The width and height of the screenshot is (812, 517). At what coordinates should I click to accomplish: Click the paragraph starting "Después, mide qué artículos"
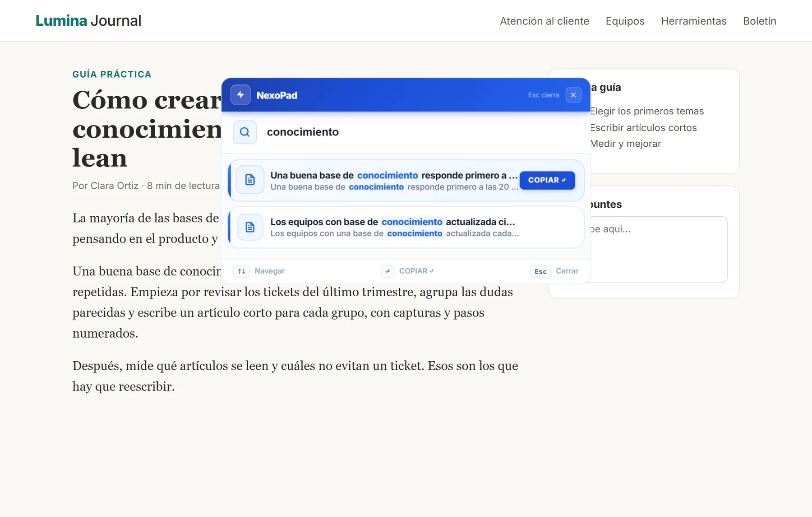tap(295, 376)
